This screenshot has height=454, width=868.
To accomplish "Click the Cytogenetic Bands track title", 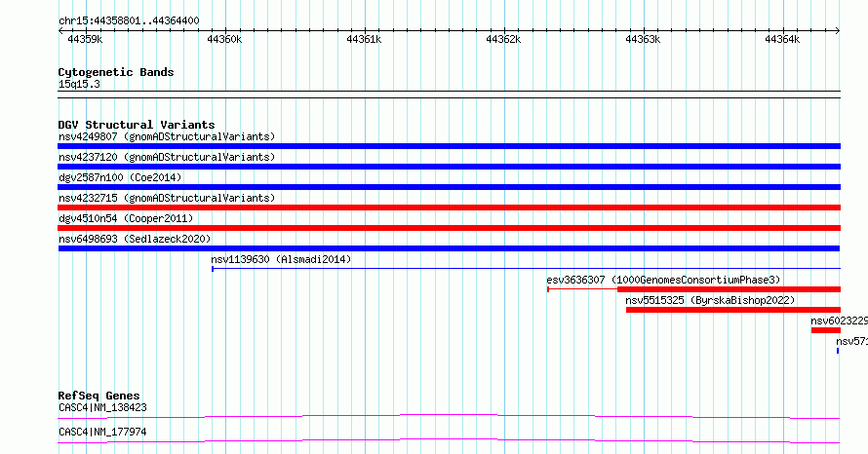I will pyautogui.click(x=116, y=72).
